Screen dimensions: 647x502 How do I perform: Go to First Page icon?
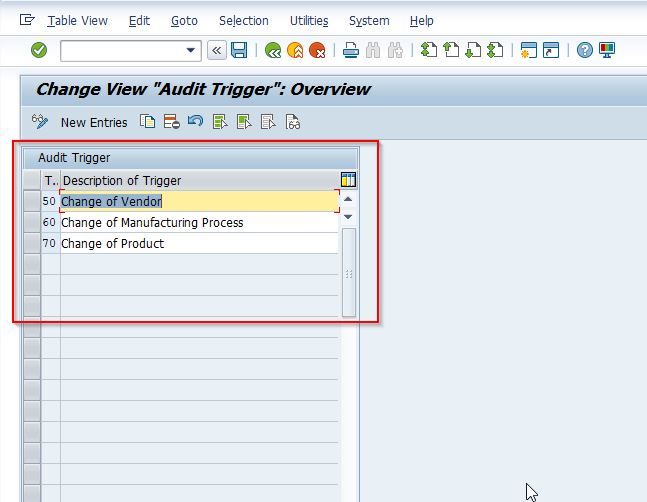429,50
